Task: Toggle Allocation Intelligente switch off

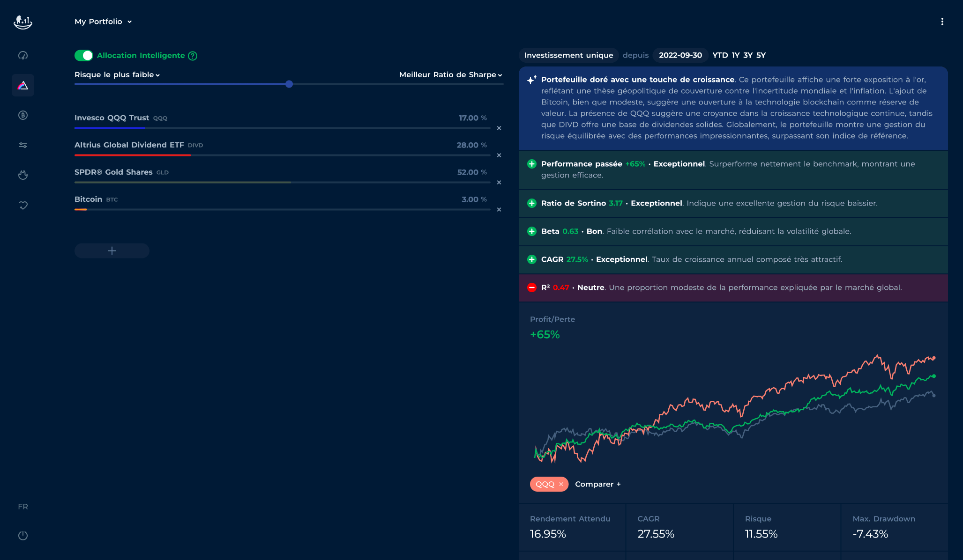Action: click(84, 56)
